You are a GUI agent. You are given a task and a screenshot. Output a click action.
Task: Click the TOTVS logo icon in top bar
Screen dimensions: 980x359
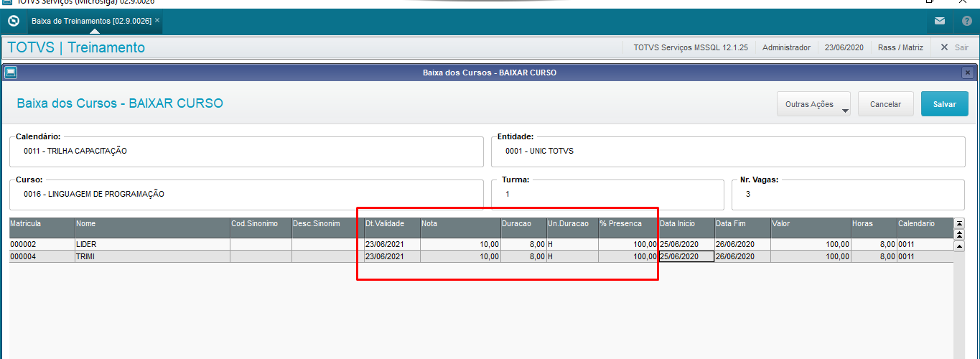click(13, 21)
